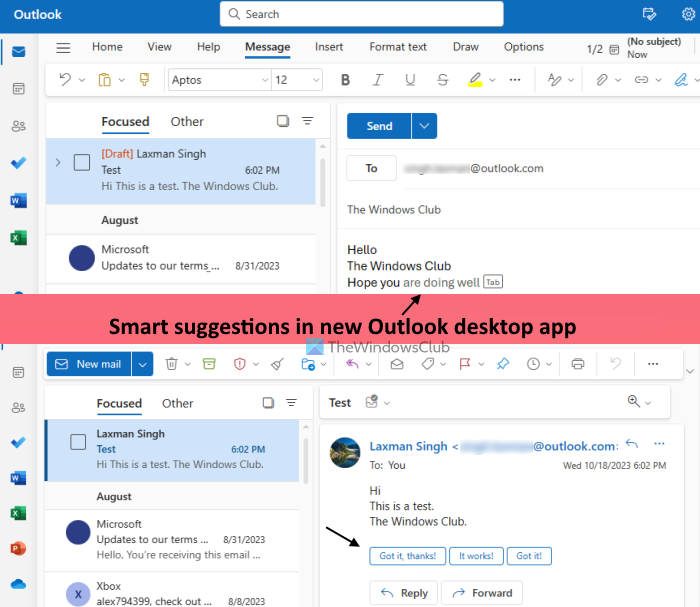The width and height of the screenshot is (700, 607).
Task: Open the People icon in the top sidebar
Action: [18, 126]
